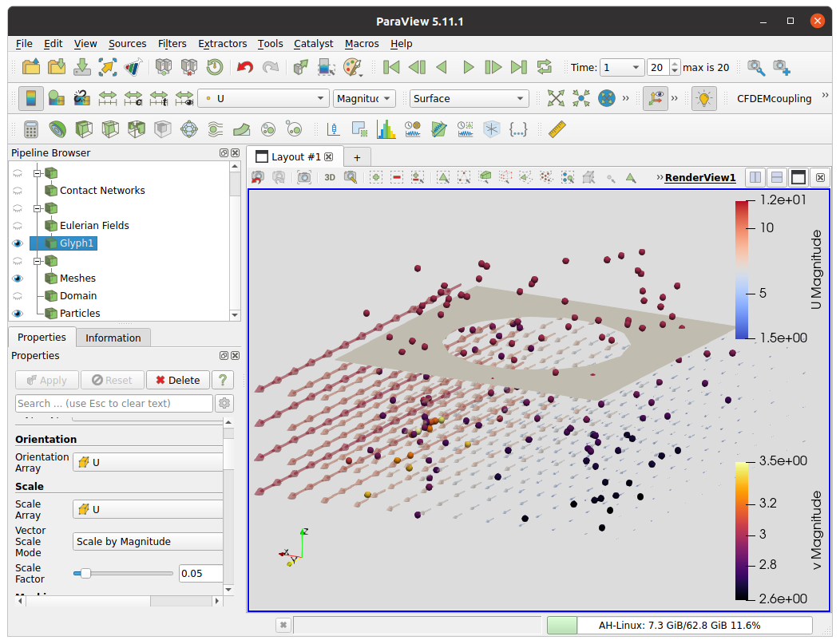Screen dimensions: 840x644
Task: Toggle the light kit bulb button
Action: coord(704,98)
